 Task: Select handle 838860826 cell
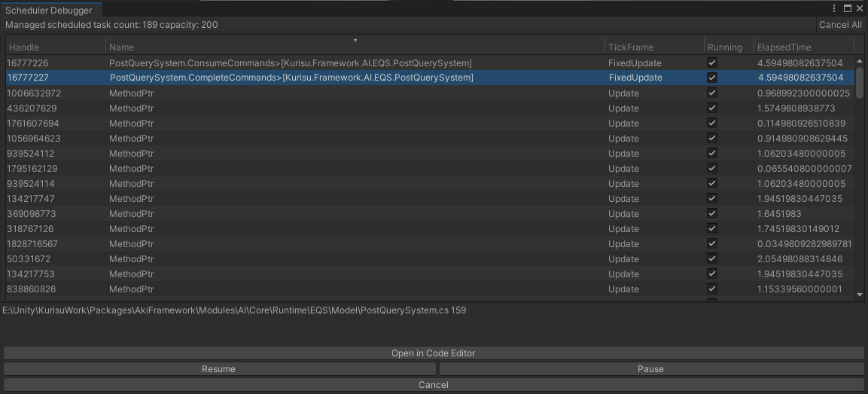(x=31, y=289)
